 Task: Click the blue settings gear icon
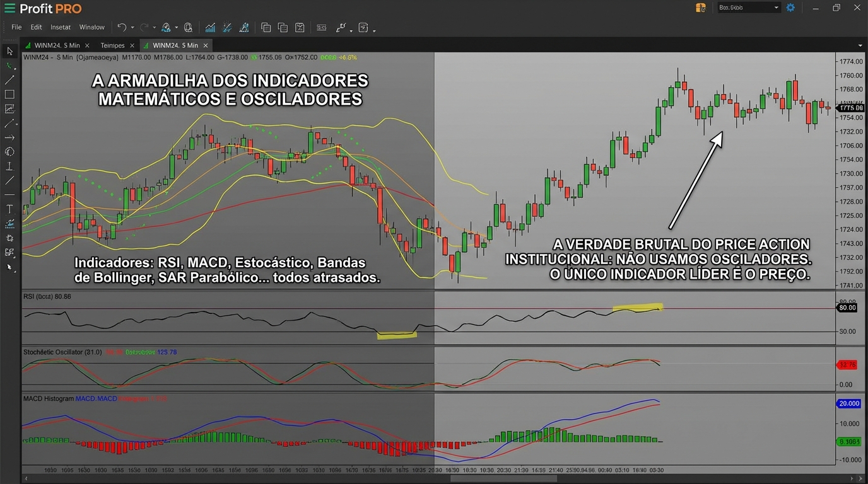pyautogui.click(x=790, y=8)
